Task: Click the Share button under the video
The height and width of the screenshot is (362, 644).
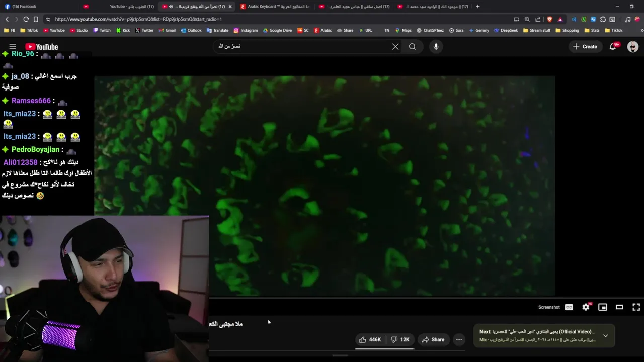Action: pos(433,340)
